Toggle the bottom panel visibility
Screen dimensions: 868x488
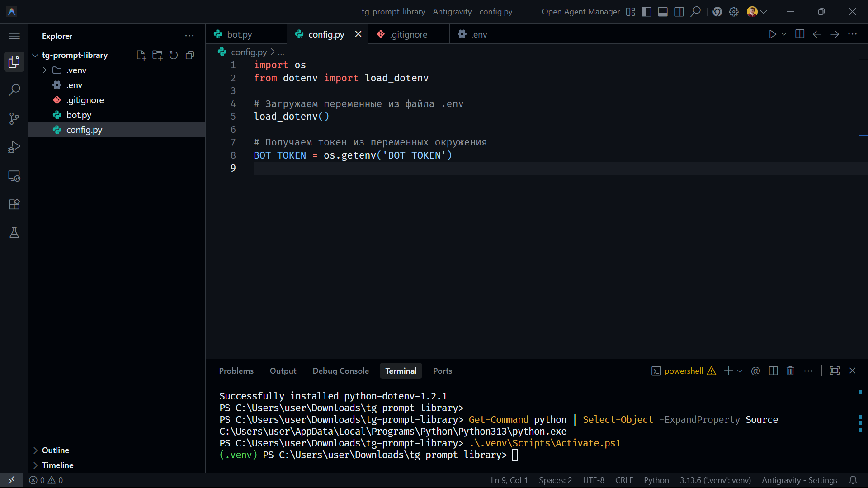click(x=663, y=12)
